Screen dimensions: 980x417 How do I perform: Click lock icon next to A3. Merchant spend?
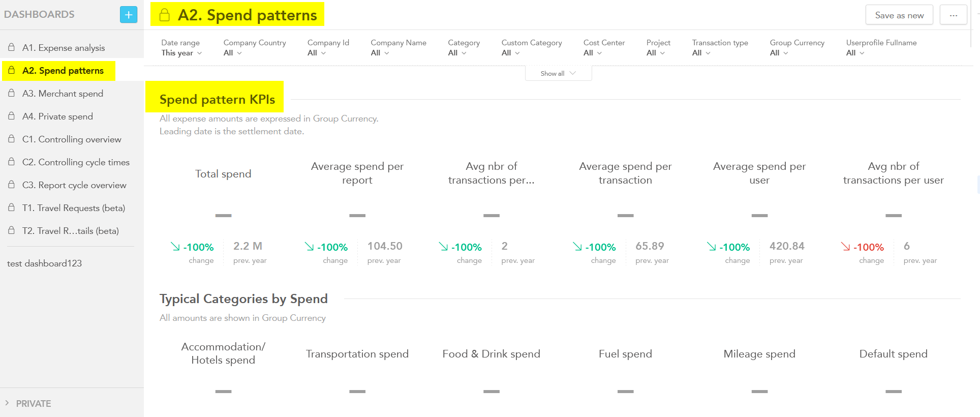[x=11, y=93]
